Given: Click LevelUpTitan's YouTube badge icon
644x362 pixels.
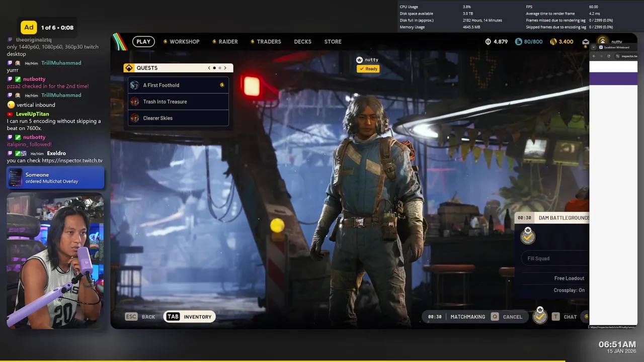Looking at the screenshot, I should [10, 114].
